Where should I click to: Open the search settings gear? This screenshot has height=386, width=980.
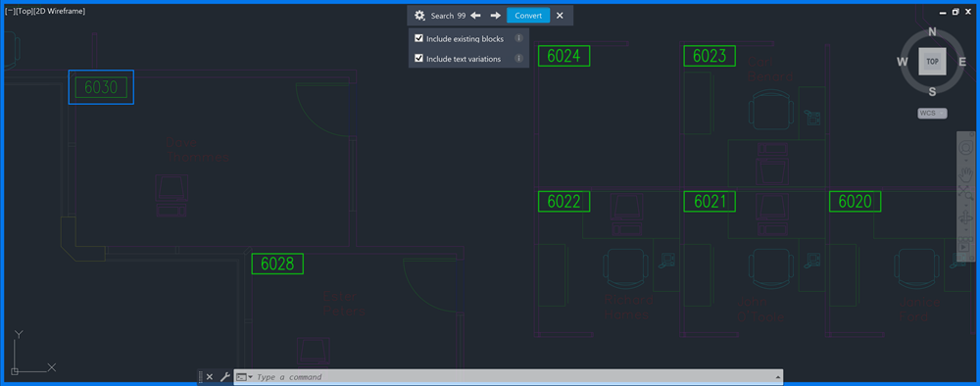(420, 16)
